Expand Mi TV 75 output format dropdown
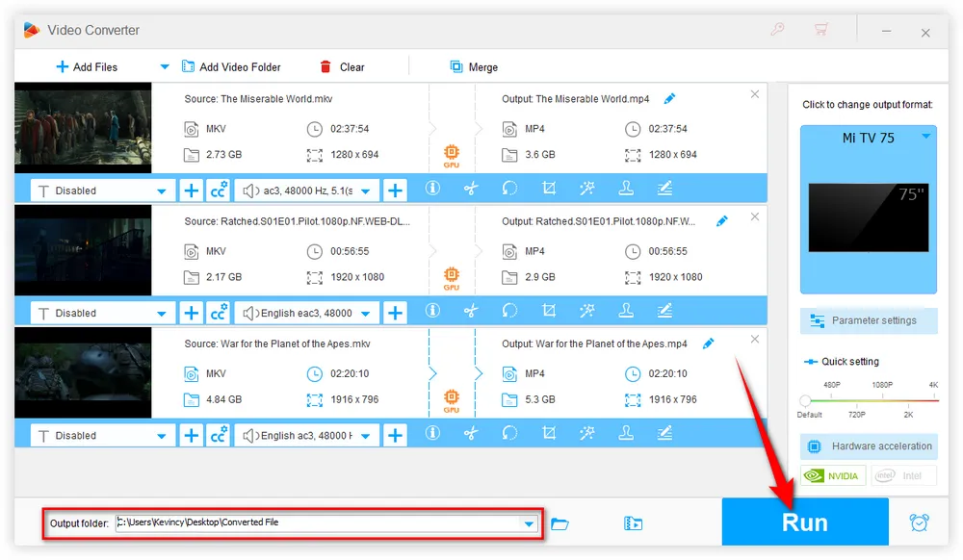 (x=925, y=137)
